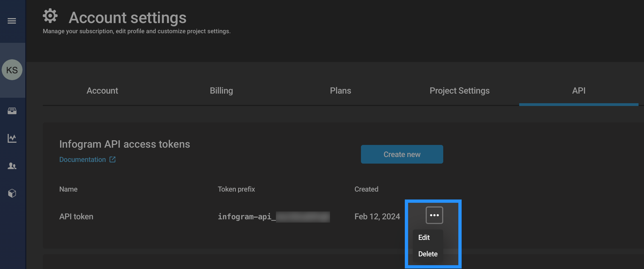
Task: Click the settings gear icon beside title
Action: click(50, 16)
